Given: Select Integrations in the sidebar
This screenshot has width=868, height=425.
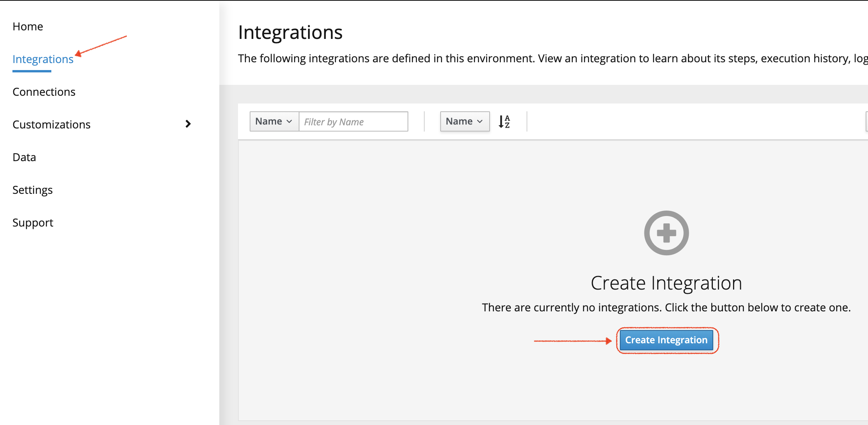Looking at the screenshot, I should pyautogui.click(x=43, y=59).
